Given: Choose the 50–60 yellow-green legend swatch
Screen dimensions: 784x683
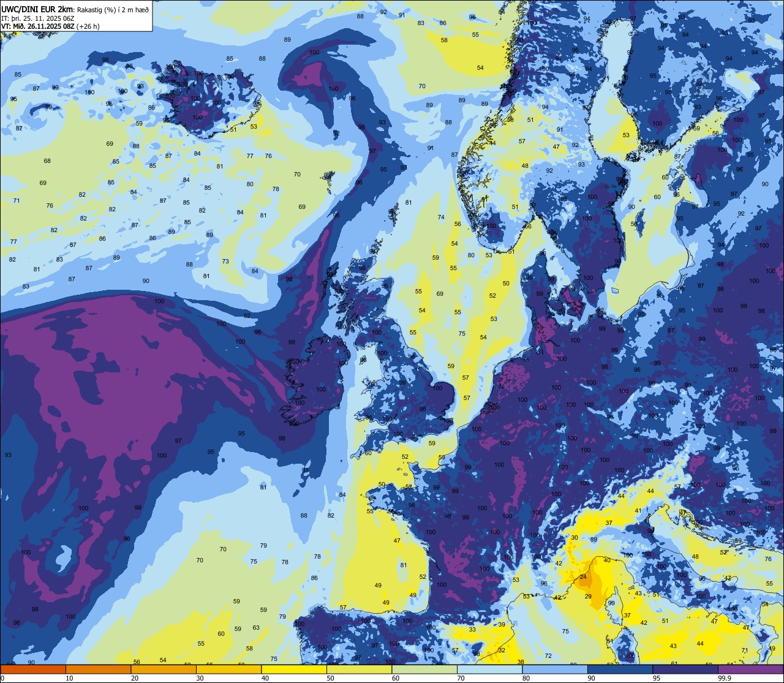Looking at the screenshot, I should (x=359, y=669).
